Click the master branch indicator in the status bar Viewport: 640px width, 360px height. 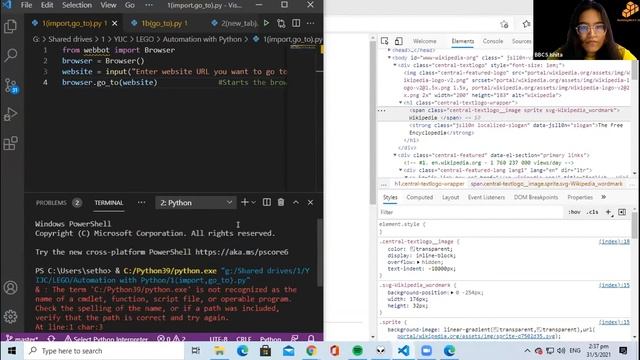click(x=22, y=339)
